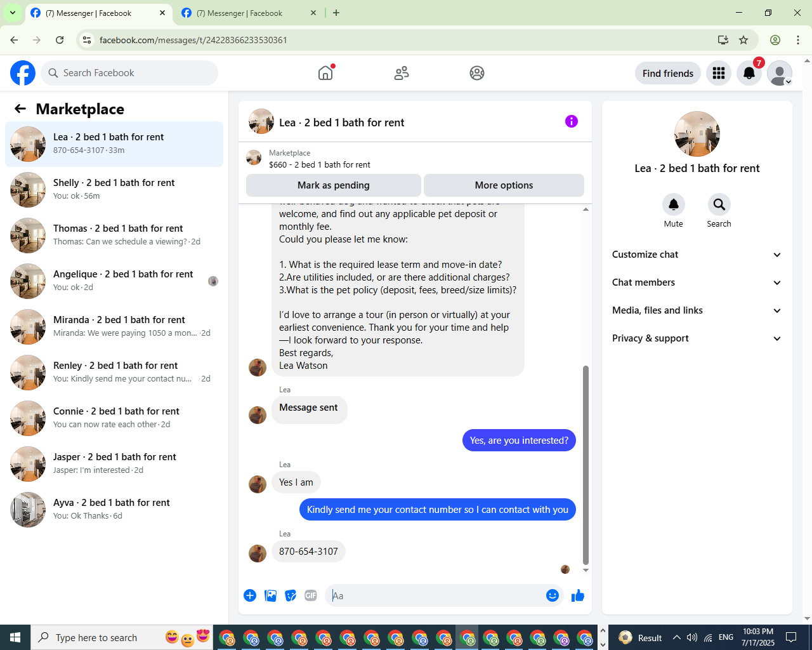Reload the page in browser toolbar
This screenshot has width=812, height=650.
[x=60, y=40]
